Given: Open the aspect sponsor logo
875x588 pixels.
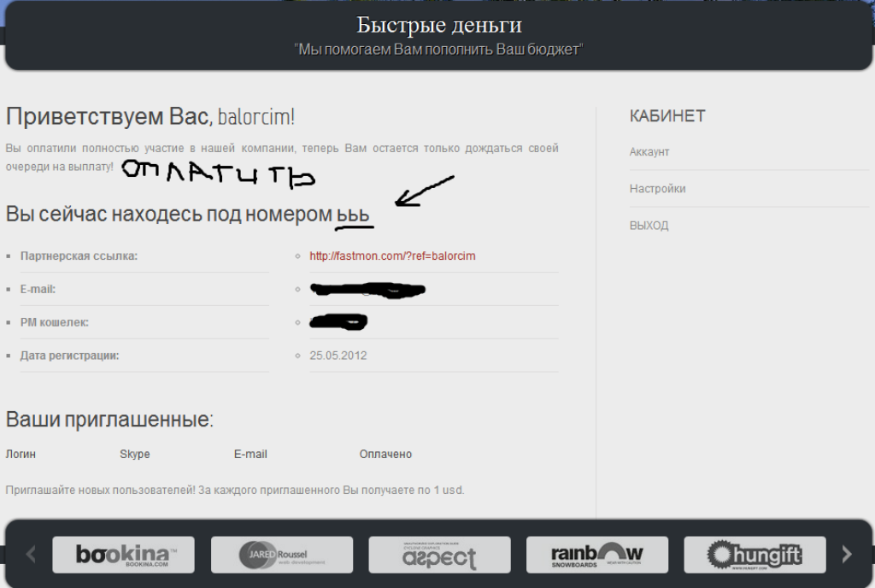Looking at the screenshot, I should (439, 555).
